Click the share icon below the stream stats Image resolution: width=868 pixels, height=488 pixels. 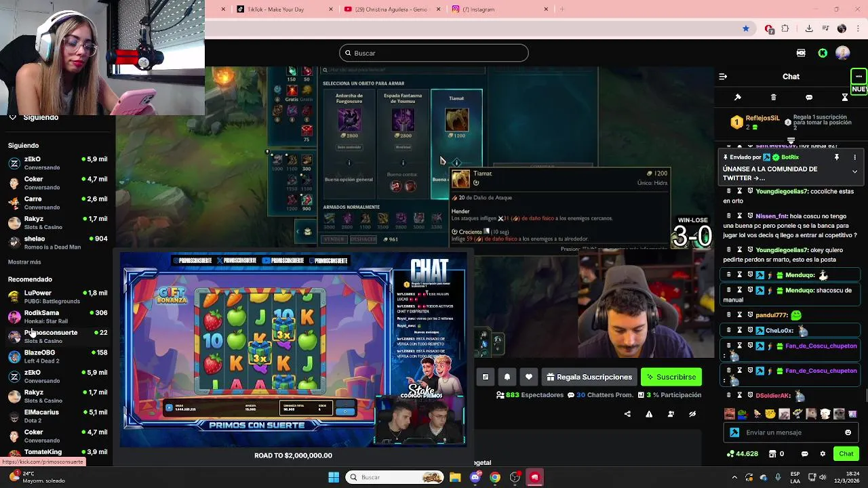pos(627,414)
